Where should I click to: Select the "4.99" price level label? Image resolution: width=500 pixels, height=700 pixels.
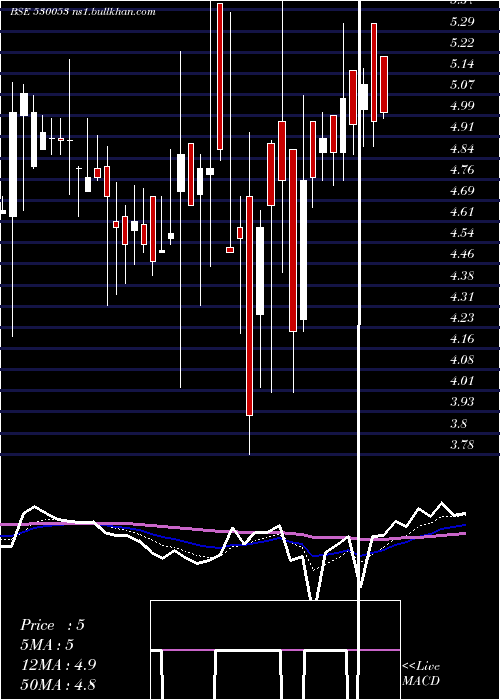462,106
